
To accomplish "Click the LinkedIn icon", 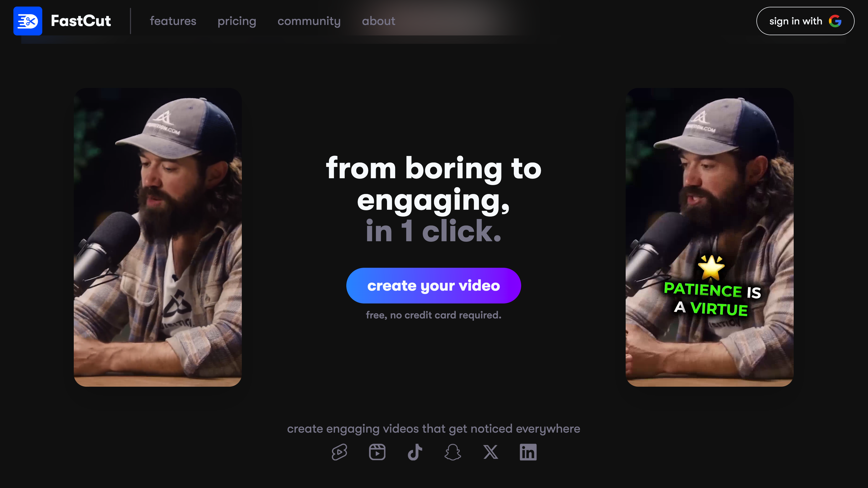I will click(528, 452).
